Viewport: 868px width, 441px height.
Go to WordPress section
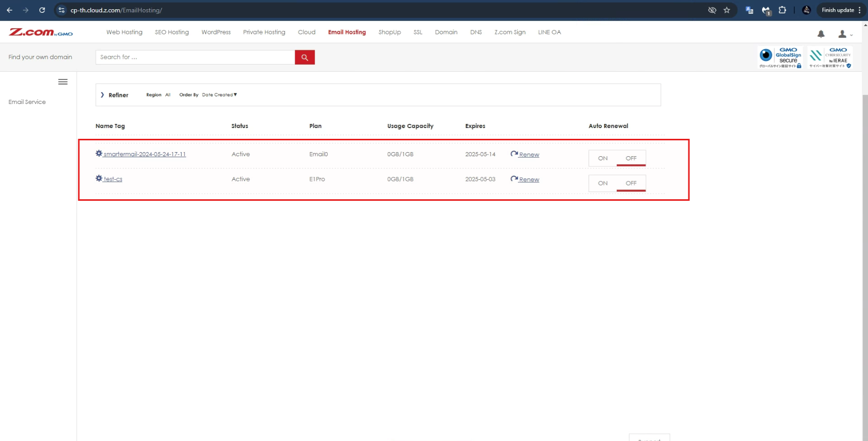216,32
